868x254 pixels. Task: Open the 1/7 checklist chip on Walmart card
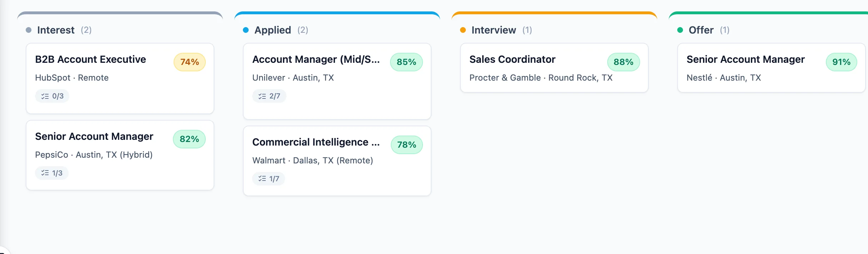pyautogui.click(x=269, y=179)
